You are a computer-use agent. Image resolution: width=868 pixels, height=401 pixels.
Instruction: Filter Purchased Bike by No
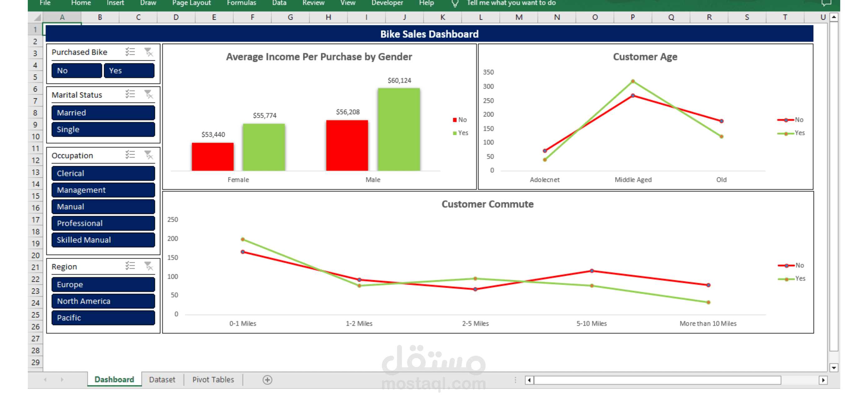[77, 71]
